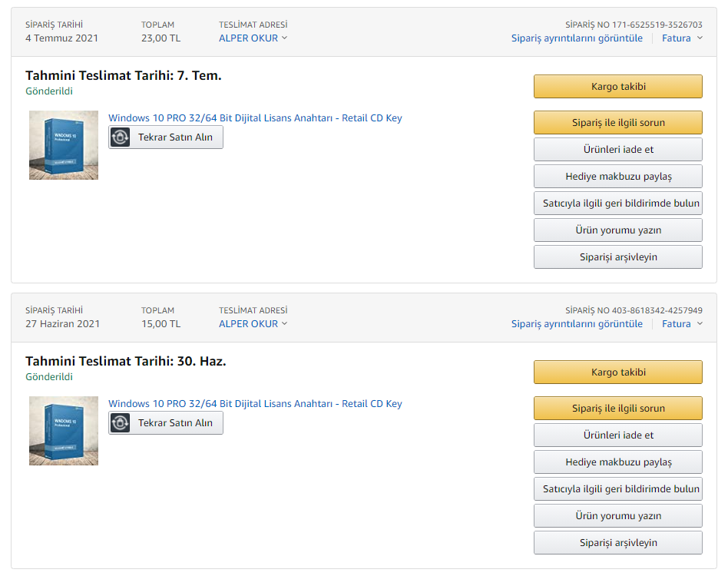The height and width of the screenshot is (576, 728).
Task: Expand ALPER OKUR address in 4 Temmuz order
Action: [x=253, y=38]
